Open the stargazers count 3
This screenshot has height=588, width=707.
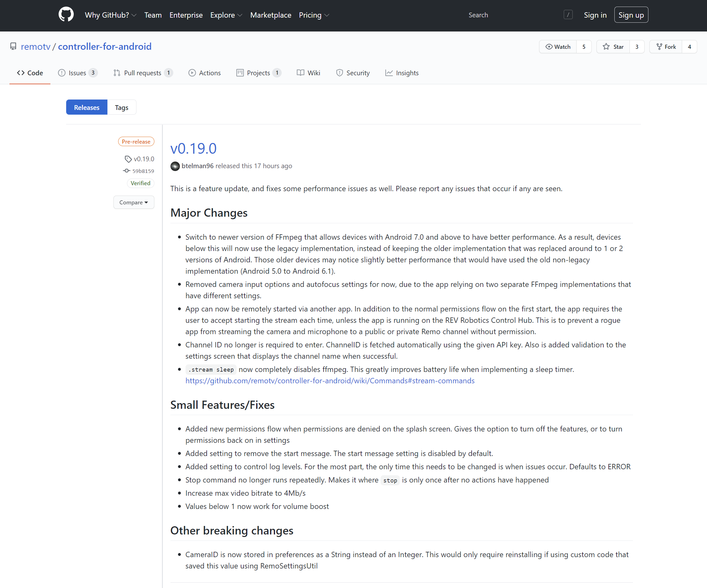click(637, 47)
